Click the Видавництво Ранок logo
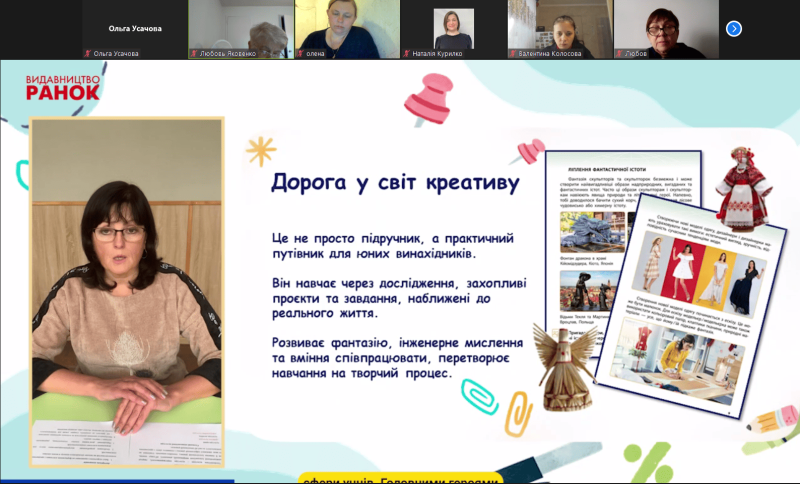The width and height of the screenshot is (800, 484). tap(62, 86)
